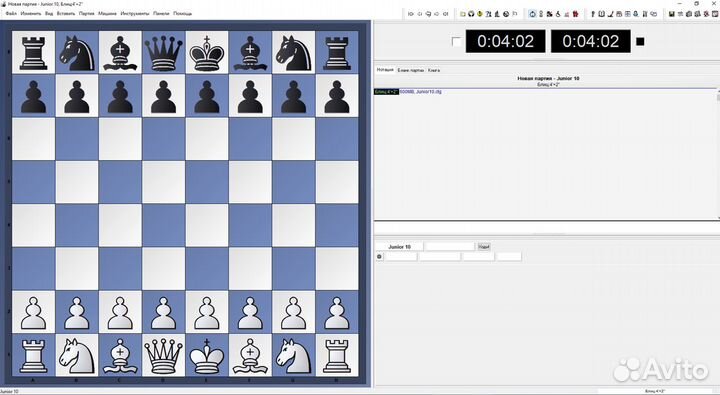Click the Junior 10 engine name label
Viewport: 720px width, 395px height.
coord(399,247)
